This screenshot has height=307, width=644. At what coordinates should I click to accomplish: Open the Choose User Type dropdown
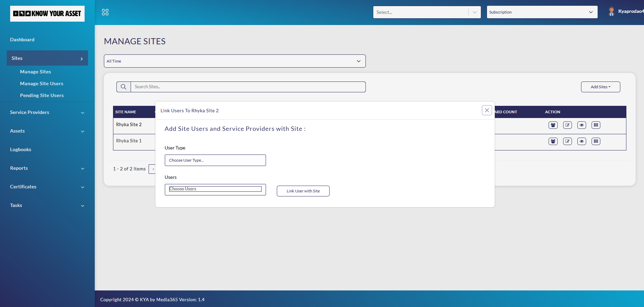point(215,160)
